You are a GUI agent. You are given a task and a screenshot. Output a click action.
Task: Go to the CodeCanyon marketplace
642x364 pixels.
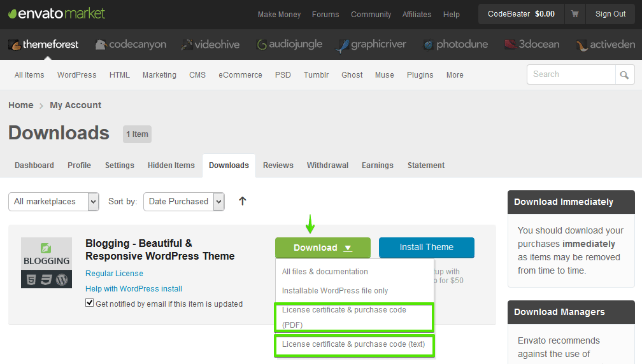pyautogui.click(x=131, y=45)
